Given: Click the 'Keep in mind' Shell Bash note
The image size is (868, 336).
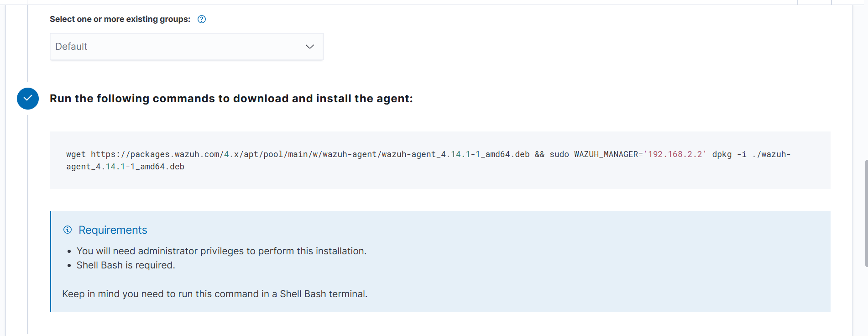Looking at the screenshot, I should coord(214,294).
